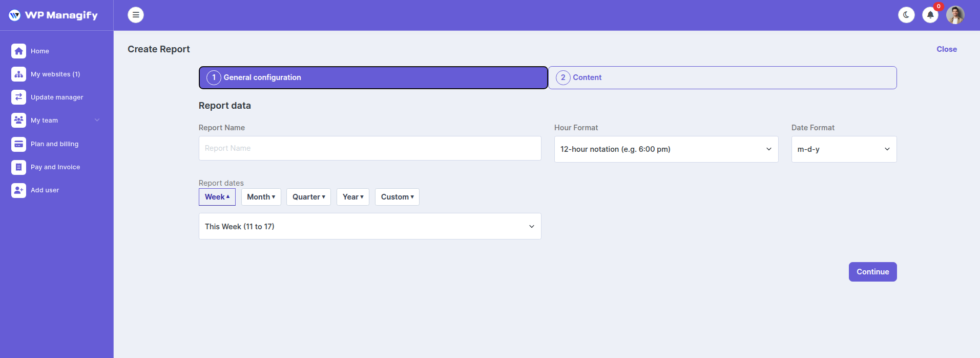This screenshot has height=358, width=980.
Task: Select Quarter report dates option
Action: tap(309, 197)
